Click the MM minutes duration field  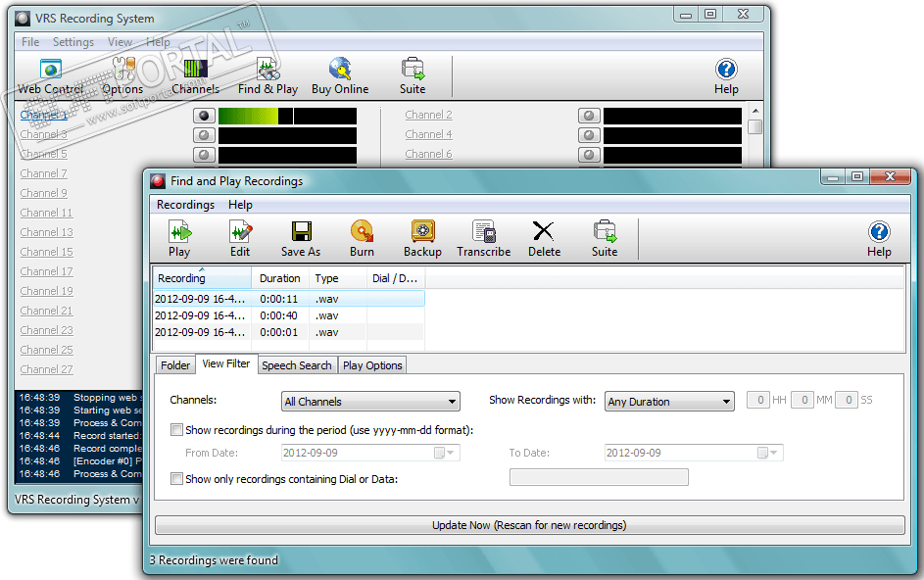802,400
